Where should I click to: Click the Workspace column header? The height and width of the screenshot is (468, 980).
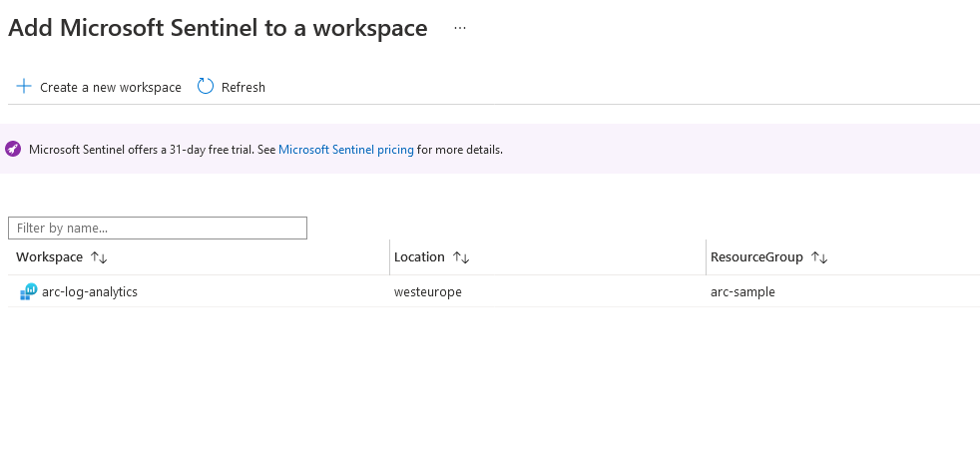coord(49,256)
